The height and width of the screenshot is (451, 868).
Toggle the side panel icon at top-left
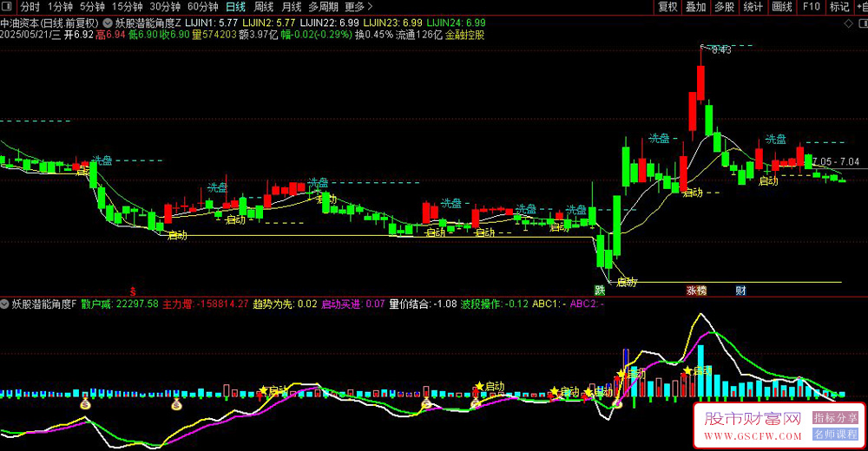pos(7,7)
